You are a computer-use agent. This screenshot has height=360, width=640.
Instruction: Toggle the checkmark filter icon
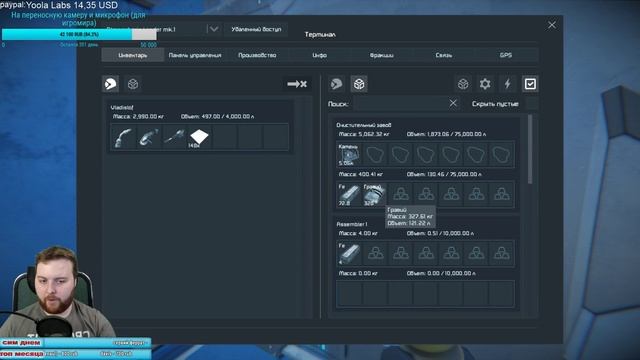(x=530, y=84)
